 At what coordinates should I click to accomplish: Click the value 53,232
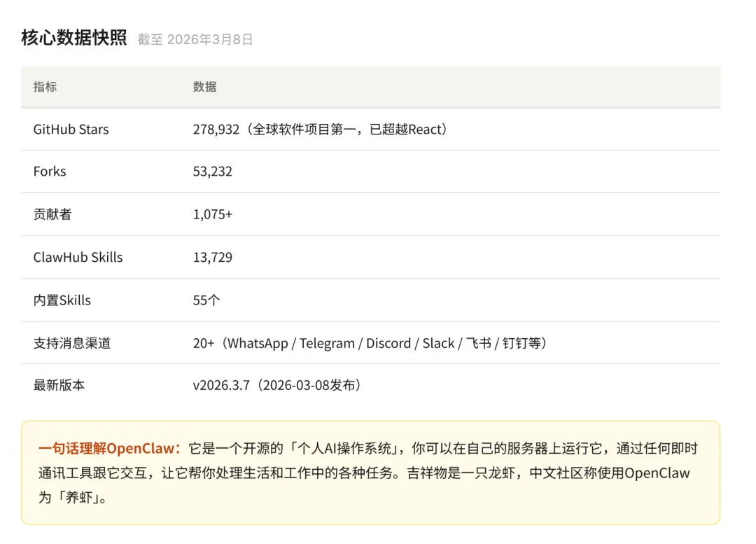coord(213,172)
